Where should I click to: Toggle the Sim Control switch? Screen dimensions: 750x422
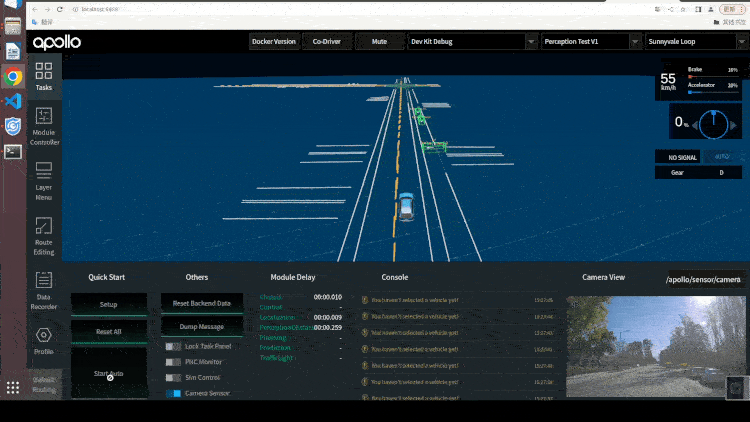(173, 378)
